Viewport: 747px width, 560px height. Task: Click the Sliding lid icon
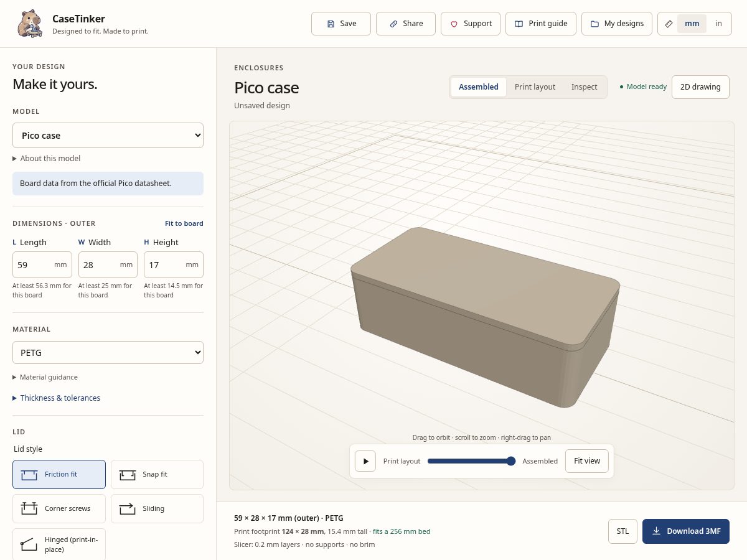[x=128, y=508]
